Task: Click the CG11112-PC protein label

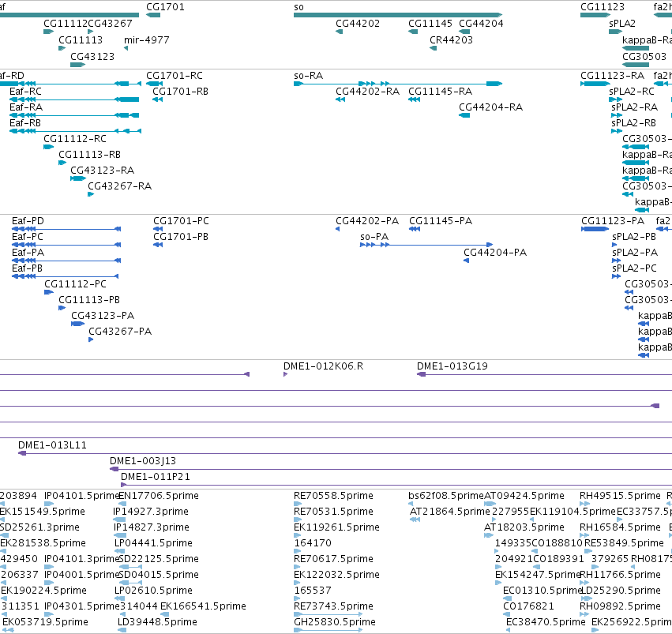Action: pyautogui.click(x=76, y=284)
